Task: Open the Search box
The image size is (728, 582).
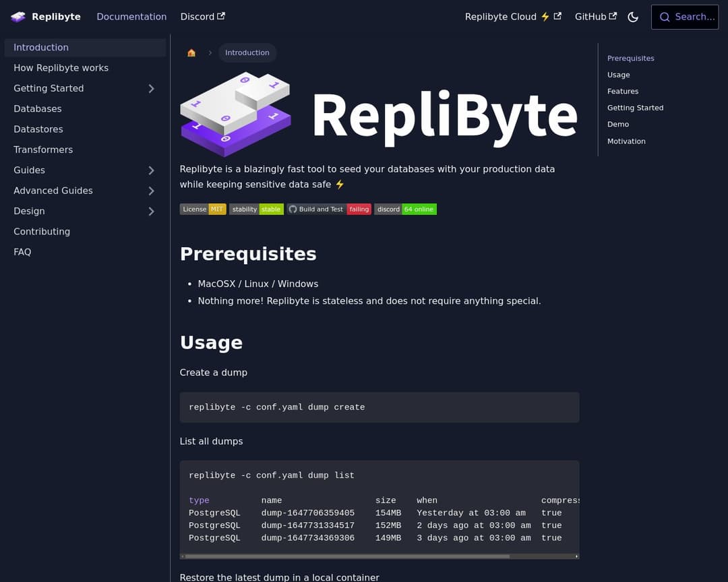Action: click(x=684, y=17)
